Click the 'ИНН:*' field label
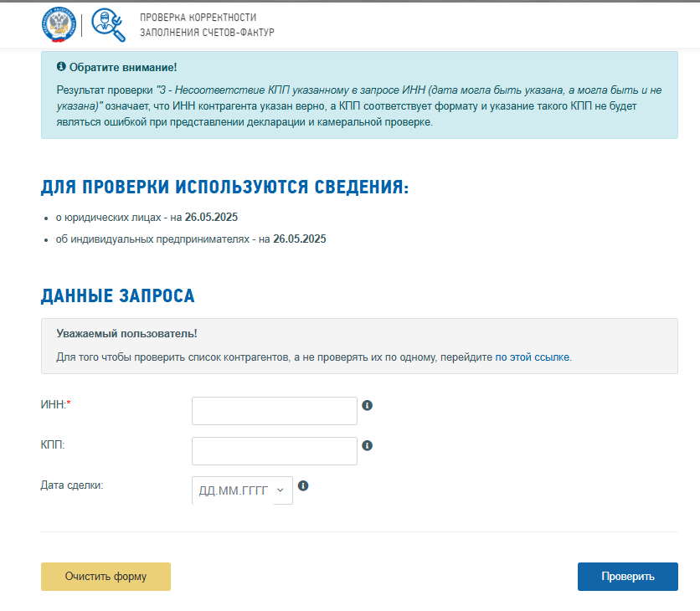Viewport: 700px width, 611px height. (56, 405)
